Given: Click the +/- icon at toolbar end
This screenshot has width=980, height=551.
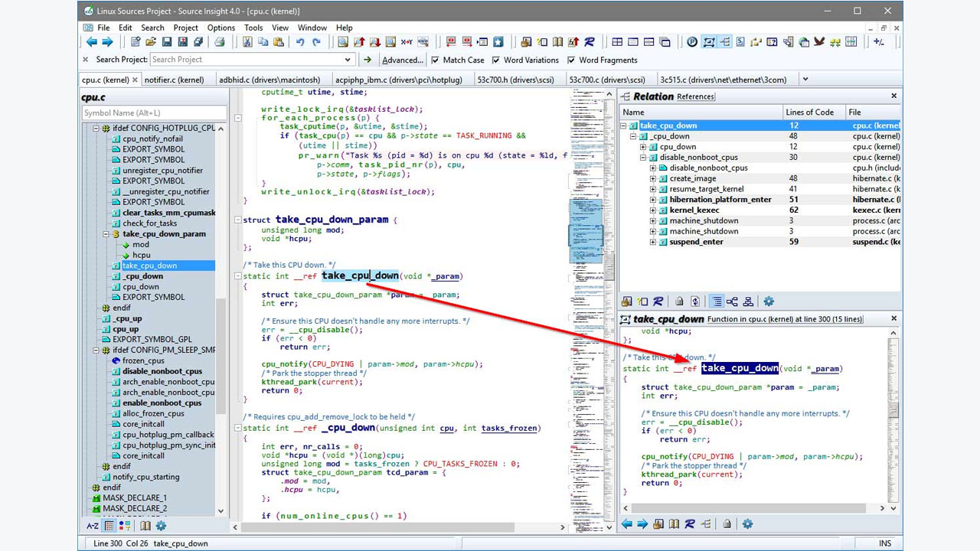Looking at the screenshot, I should 878,42.
